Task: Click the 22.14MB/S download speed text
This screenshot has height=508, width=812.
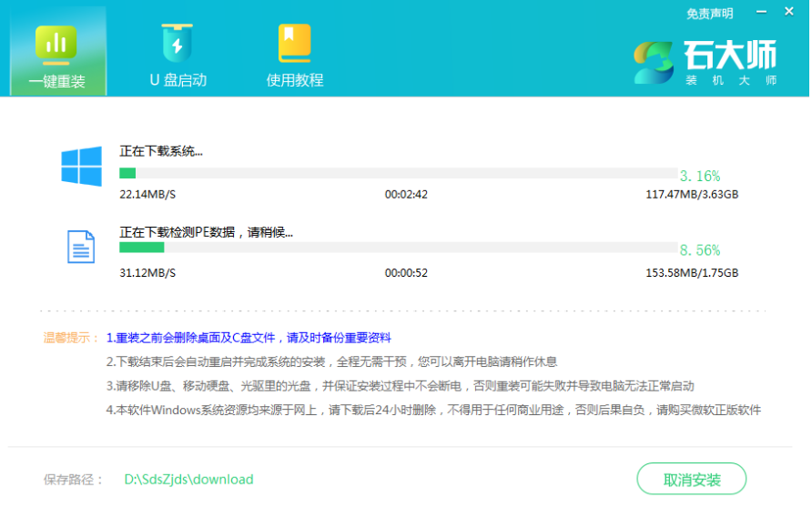Action: [x=147, y=195]
